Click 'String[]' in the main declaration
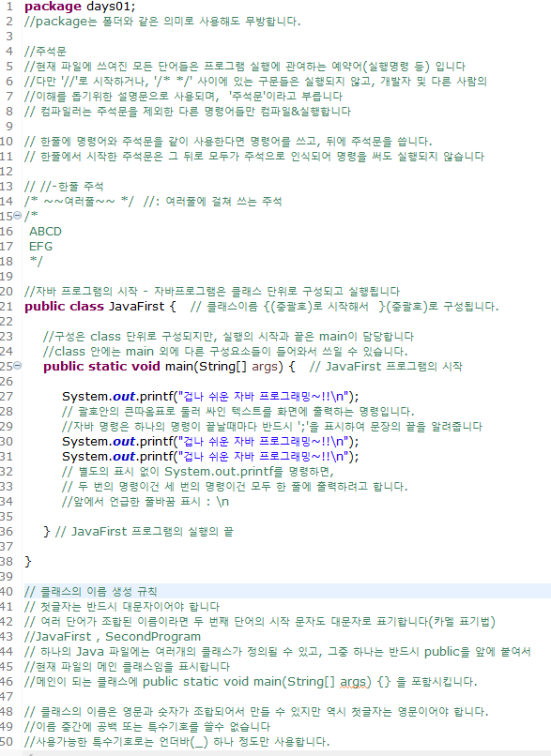Image resolution: width=551 pixels, height=756 pixels. [222, 367]
